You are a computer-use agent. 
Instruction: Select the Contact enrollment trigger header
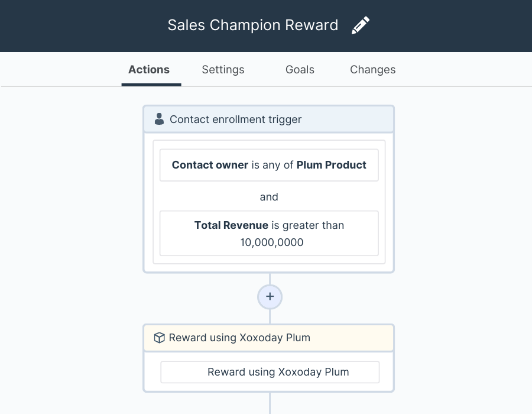(269, 119)
